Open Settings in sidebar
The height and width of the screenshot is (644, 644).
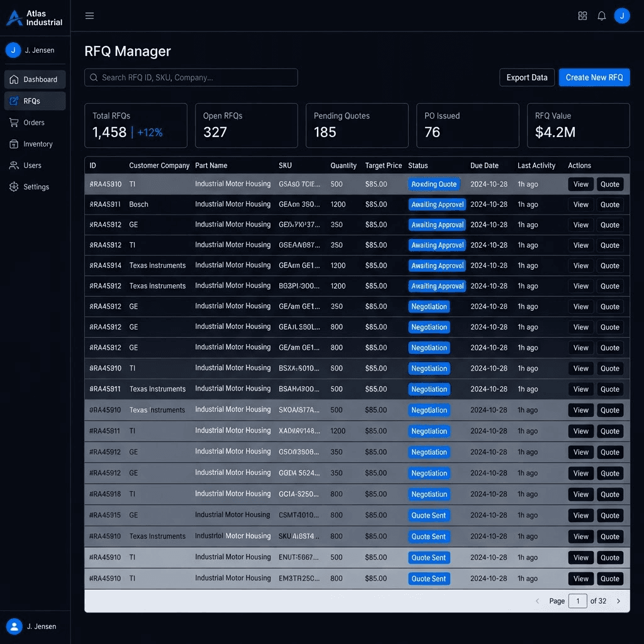35,187
